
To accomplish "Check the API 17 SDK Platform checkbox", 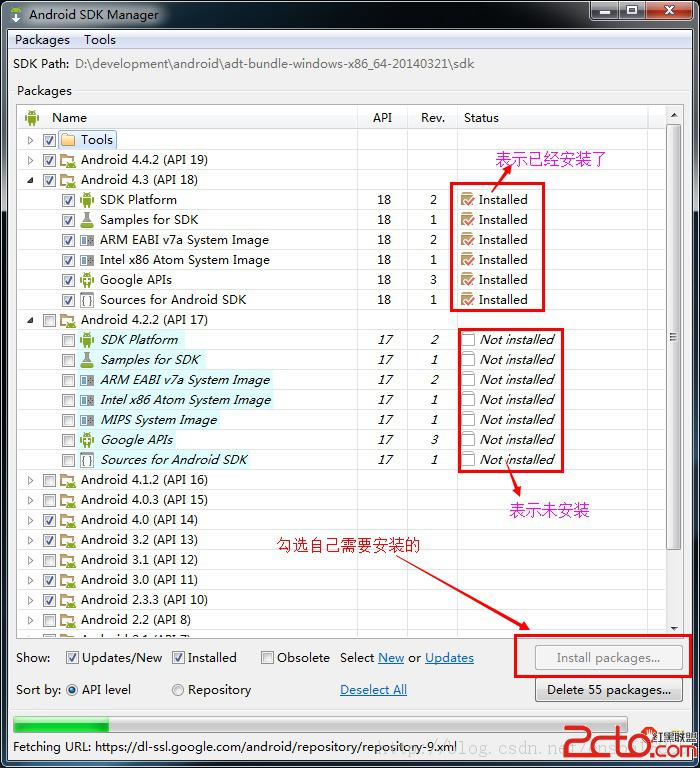I will [x=69, y=340].
